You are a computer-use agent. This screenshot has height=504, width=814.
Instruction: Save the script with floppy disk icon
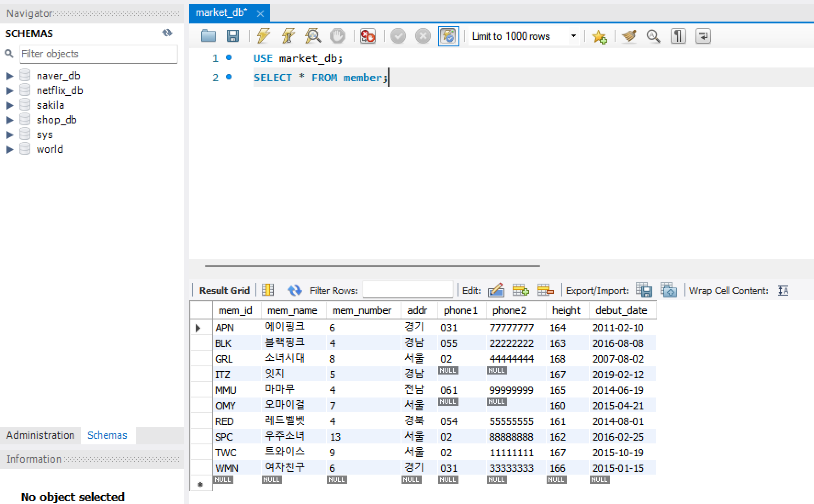(233, 36)
